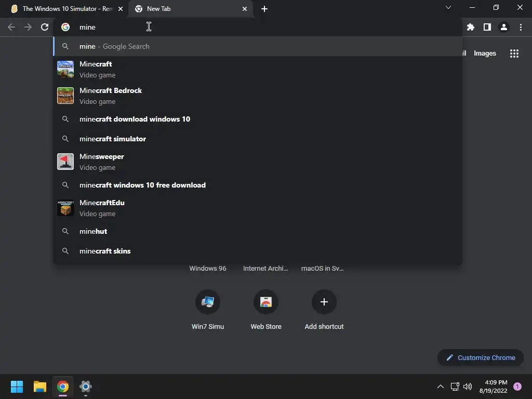Reload the current page

point(45,27)
